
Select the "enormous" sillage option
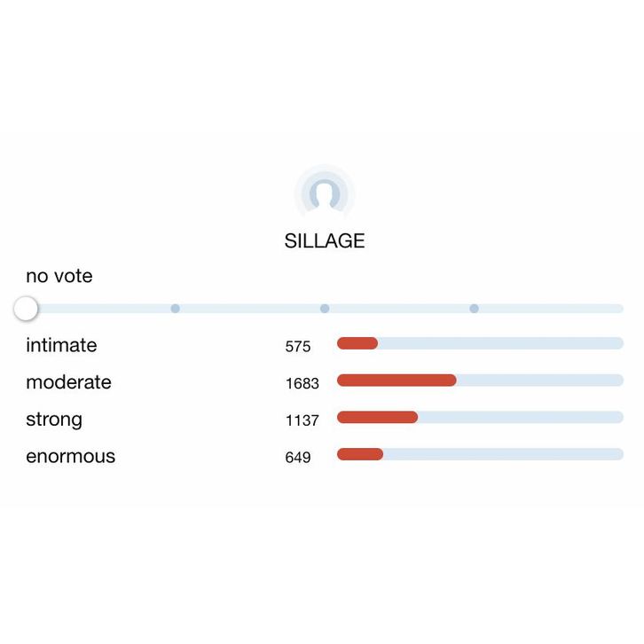tap(70, 457)
